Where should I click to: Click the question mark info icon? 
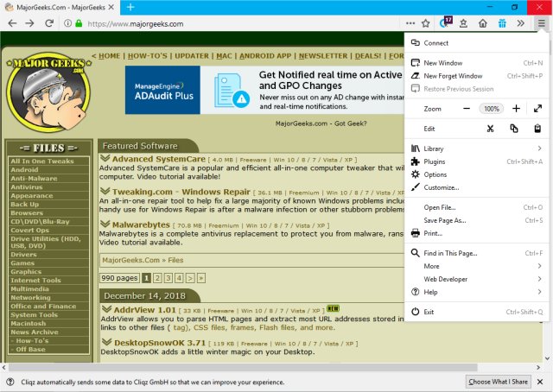click(x=10, y=382)
